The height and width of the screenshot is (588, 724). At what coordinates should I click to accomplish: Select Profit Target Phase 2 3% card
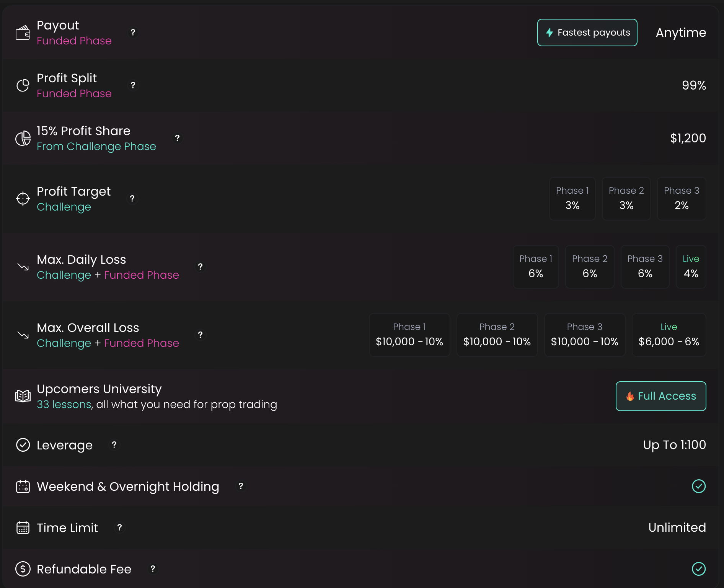(x=626, y=199)
